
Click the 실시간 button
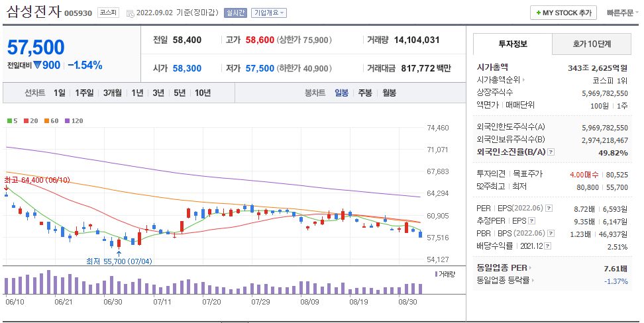[x=235, y=13]
